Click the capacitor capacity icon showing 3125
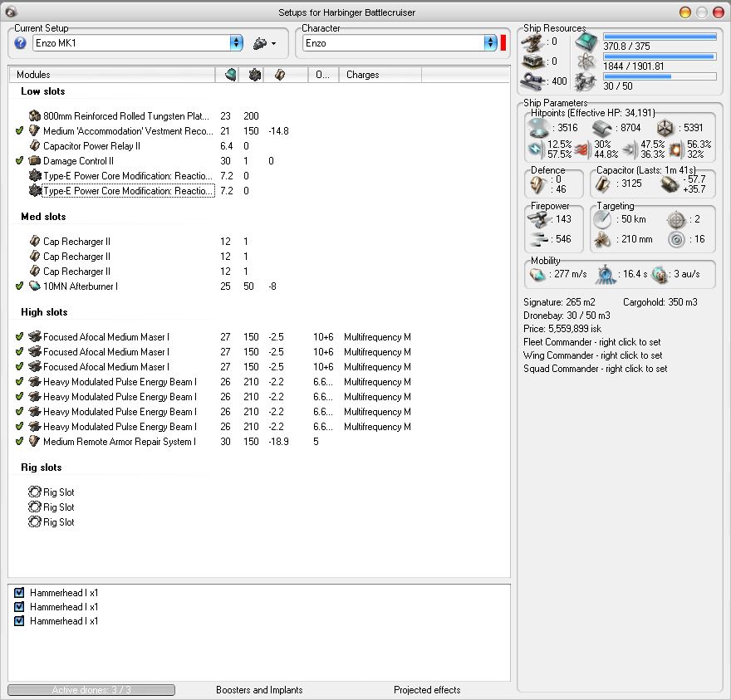Viewport: 731px width, 700px height. pos(603,184)
